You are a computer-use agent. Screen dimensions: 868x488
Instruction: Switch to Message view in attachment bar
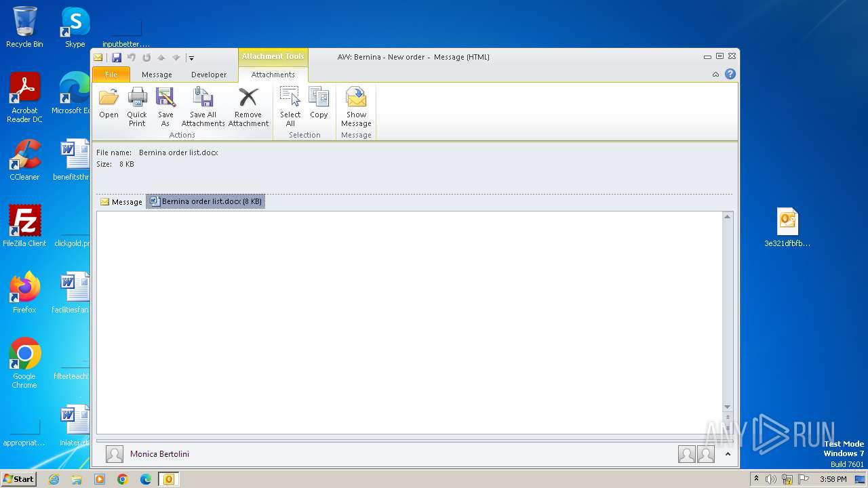pos(121,201)
